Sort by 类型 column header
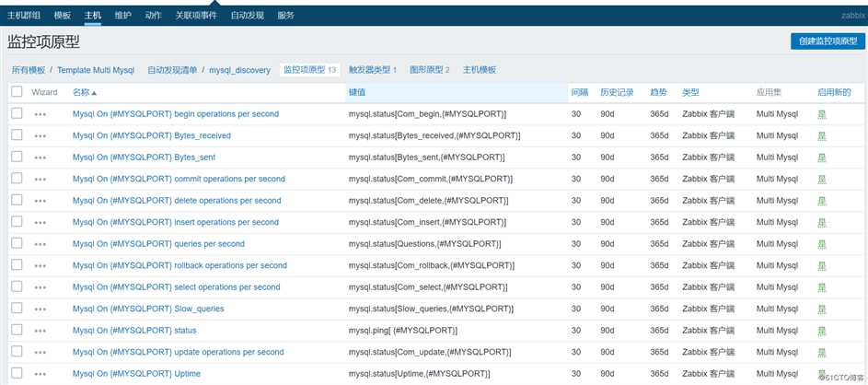 (690, 92)
